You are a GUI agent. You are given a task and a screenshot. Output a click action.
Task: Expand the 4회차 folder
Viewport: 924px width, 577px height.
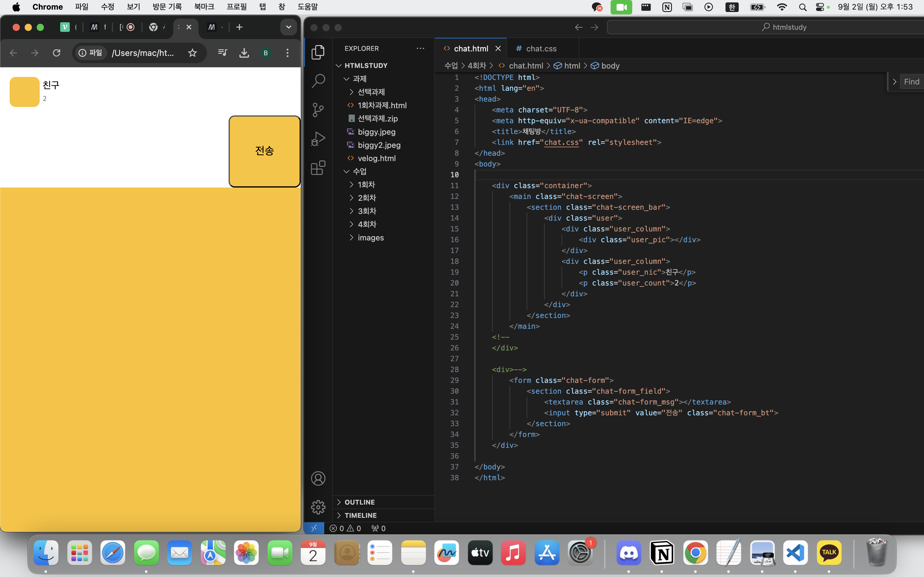point(367,224)
